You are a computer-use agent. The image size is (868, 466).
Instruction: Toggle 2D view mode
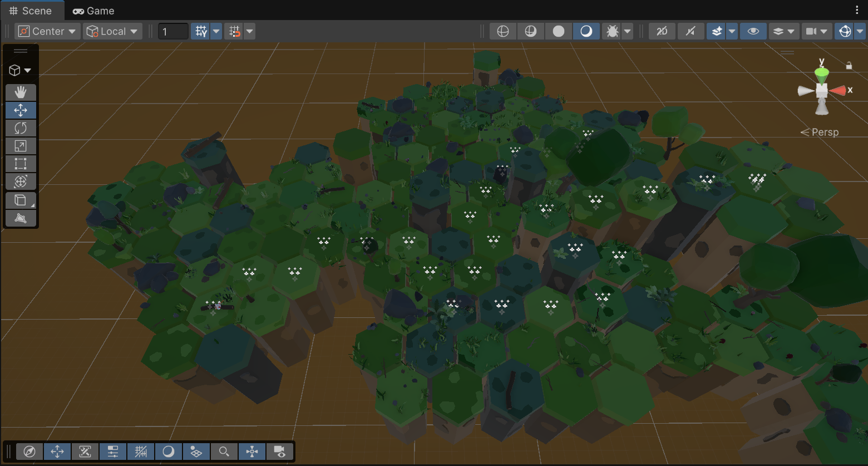(x=662, y=31)
